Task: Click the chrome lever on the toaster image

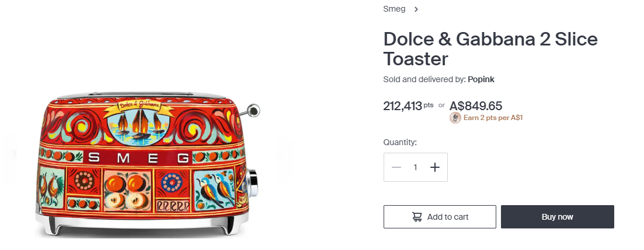Action: 253,109
